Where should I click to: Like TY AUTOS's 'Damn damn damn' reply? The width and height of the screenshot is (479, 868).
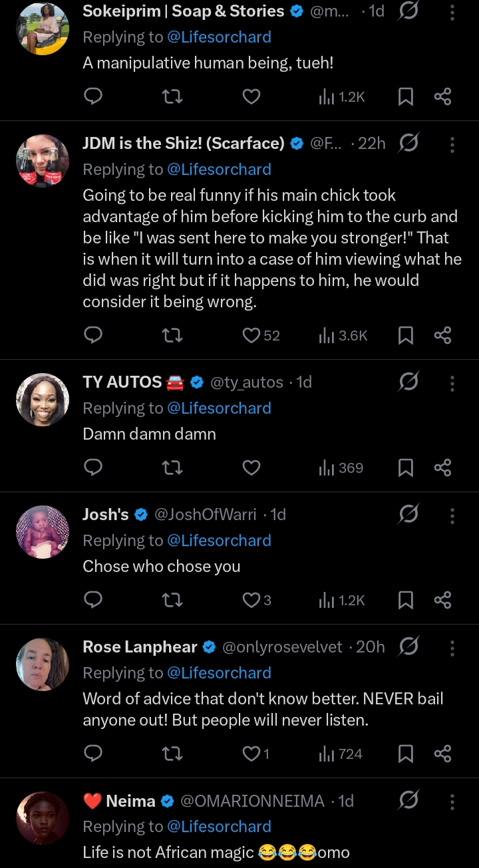(x=251, y=468)
